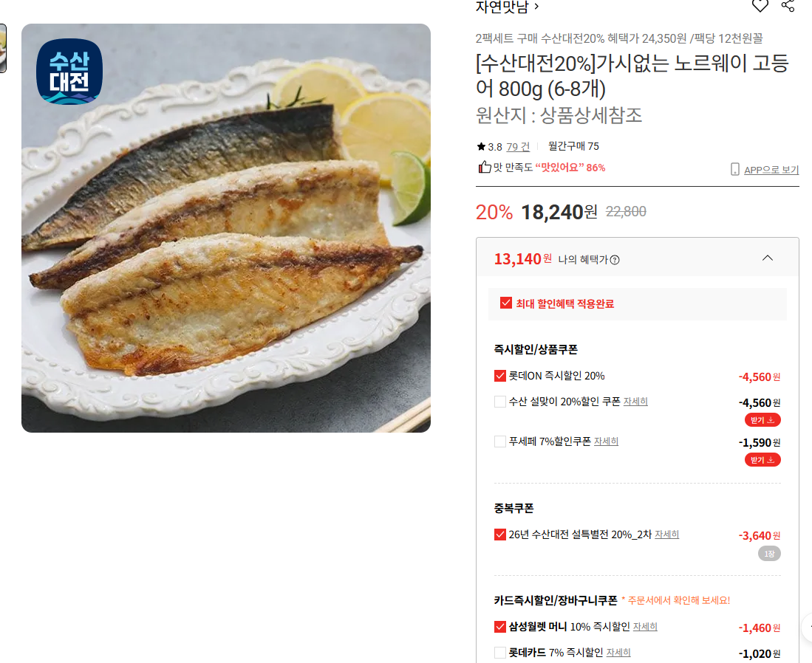Open APP으로 보기 link

coord(771,170)
